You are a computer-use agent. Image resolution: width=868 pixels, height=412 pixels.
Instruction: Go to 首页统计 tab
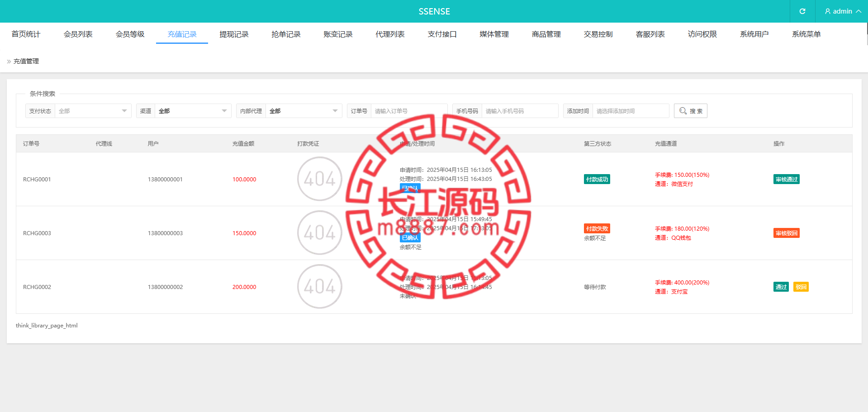[26, 34]
